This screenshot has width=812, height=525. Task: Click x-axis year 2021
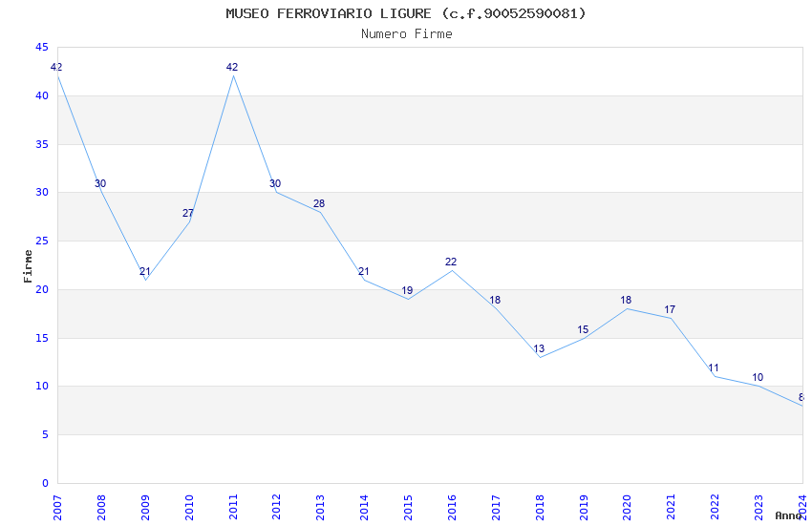pyautogui.click(x=672, y=508)
